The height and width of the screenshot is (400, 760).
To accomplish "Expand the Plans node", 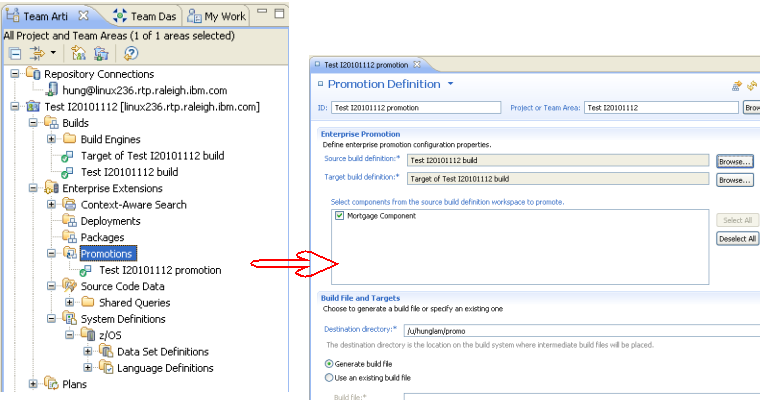I will 33,384.
